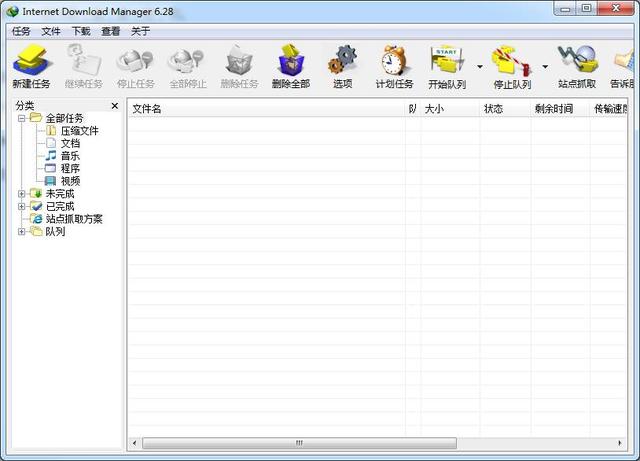The height and width of the screenshot is (461, 640).
Task: Click the 全部停止 (stop all) toolbar icon
Action: click(x=188, y=66)
